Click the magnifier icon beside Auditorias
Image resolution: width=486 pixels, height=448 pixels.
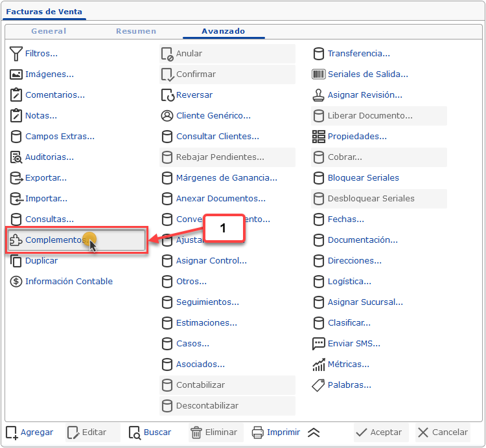16,157
